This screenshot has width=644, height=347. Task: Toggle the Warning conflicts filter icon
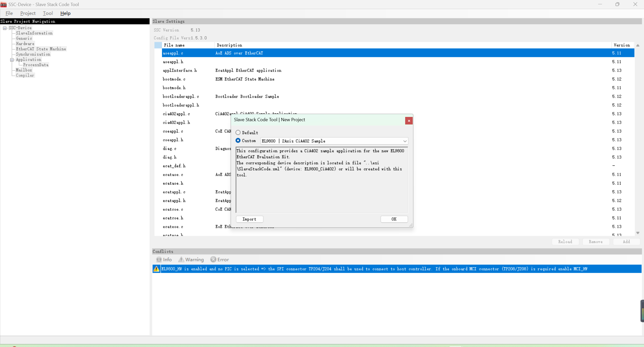click(181, 259)
